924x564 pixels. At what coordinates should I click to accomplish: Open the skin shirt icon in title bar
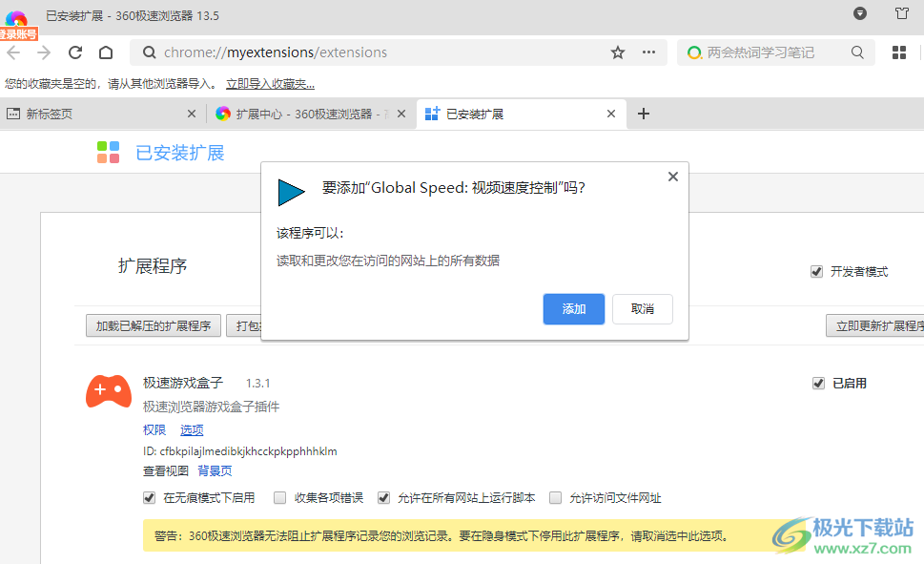(902, 13)
